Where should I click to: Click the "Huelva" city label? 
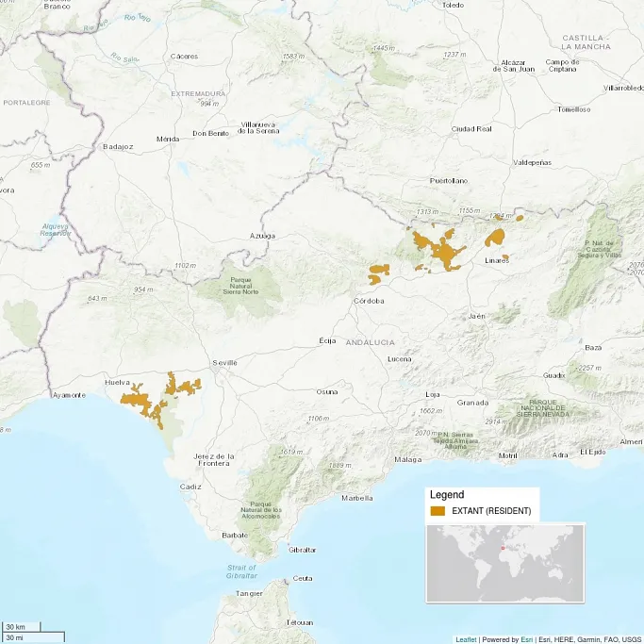click(x=117, y=383)
